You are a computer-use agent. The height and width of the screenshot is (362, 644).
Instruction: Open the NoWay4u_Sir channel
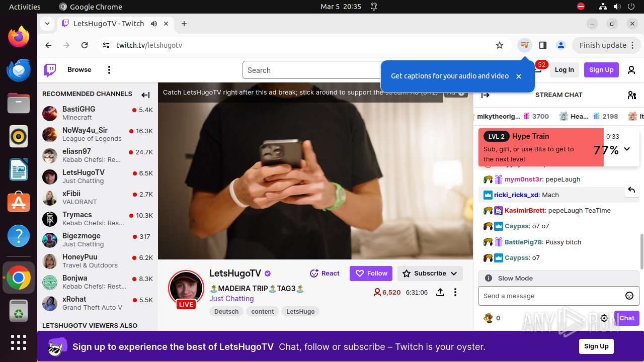pyautogui.click(x=98, y=134)
